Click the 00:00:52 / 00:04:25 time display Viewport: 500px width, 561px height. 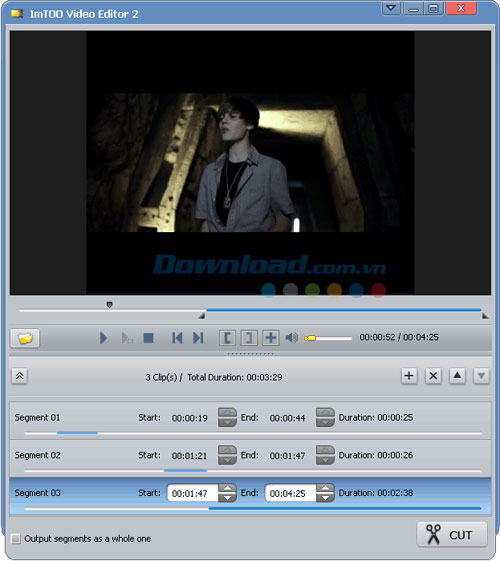(399, 337)
